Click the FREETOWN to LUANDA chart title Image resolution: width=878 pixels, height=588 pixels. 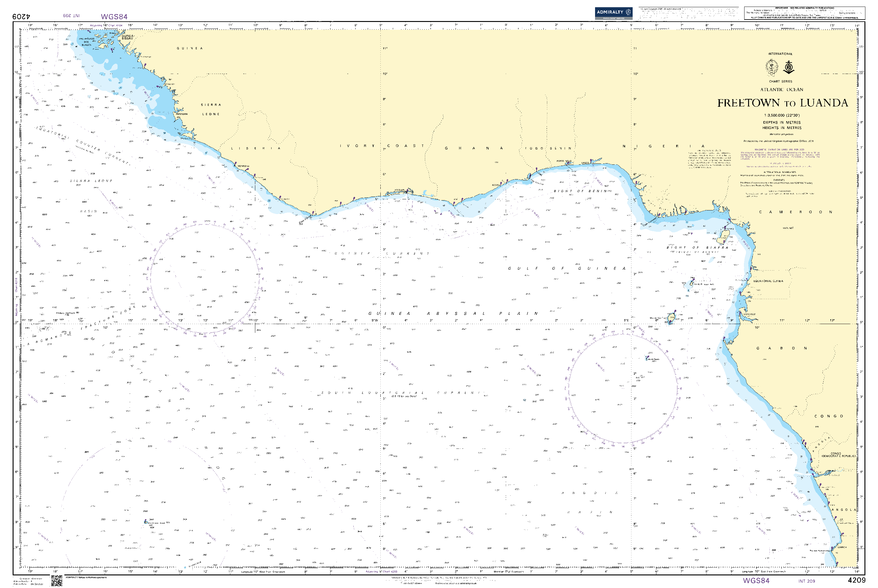pos(782,103)
